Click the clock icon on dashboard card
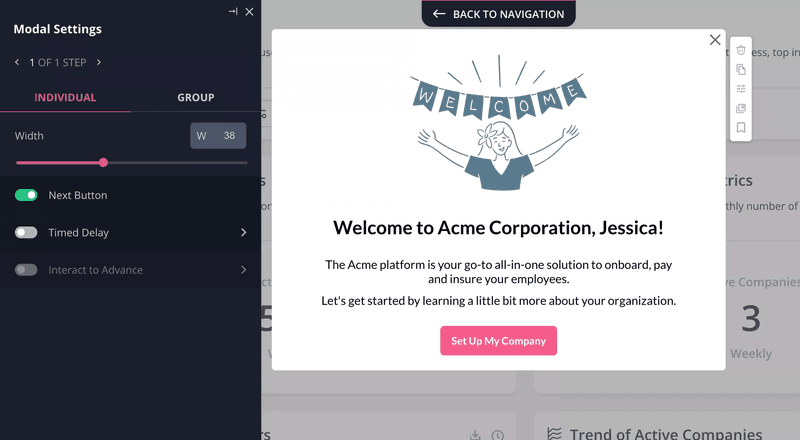 pyautogui.click(x=497, y=435)
